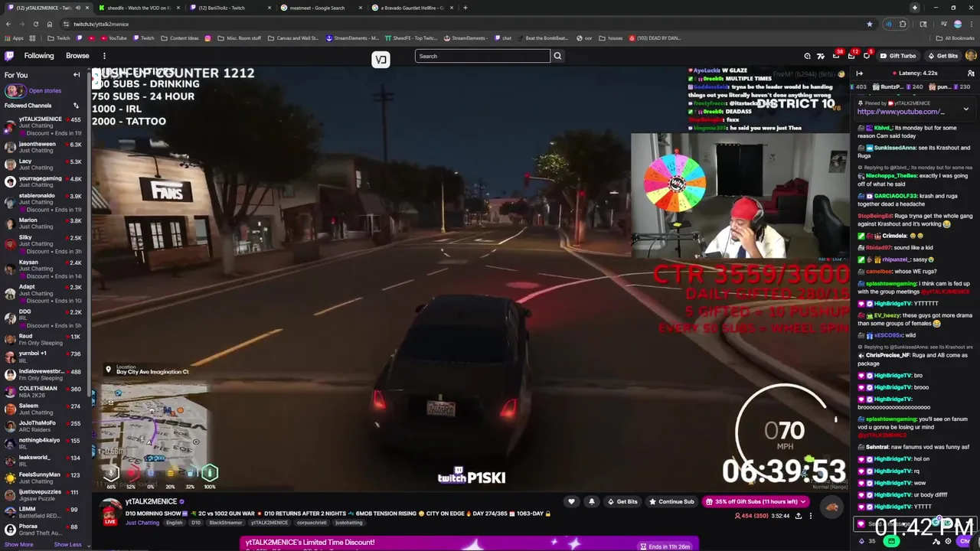This screenshot has width=980, height=551.
Task: Click the Following tab
Action: pos(38,56)
